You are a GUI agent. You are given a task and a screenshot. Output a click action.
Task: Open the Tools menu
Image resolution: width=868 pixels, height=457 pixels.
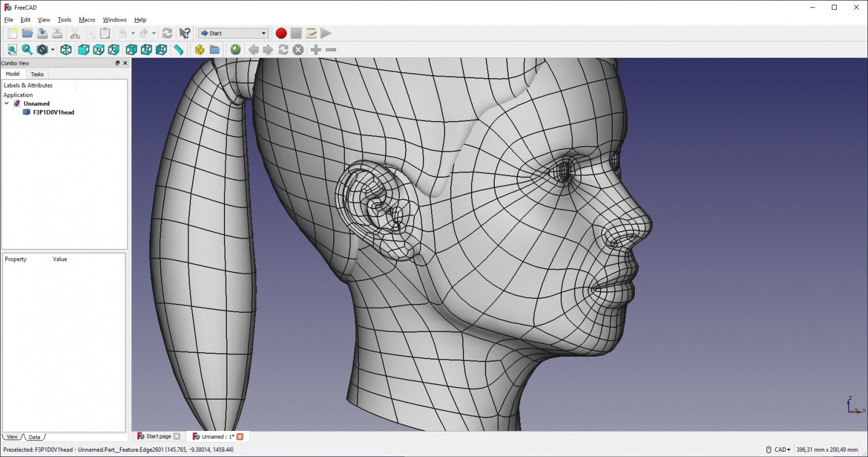[65, 20]
